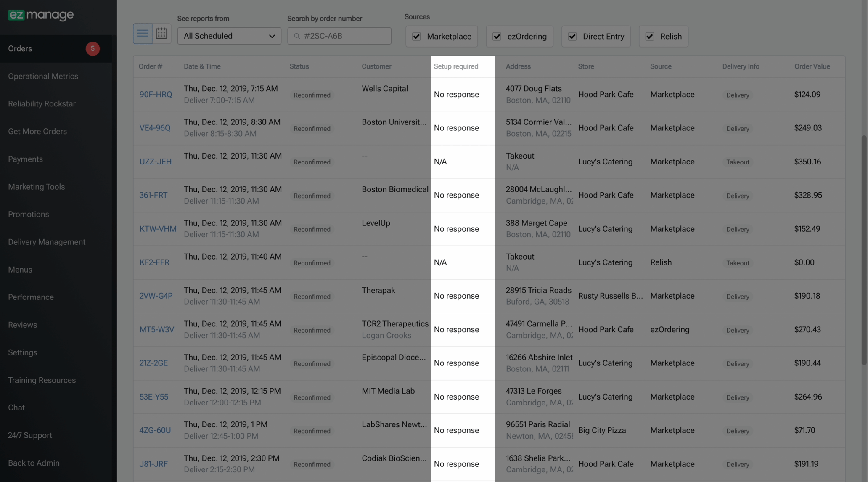Toggle the ezOrdering source checkbox
The width and height of the screenshot is (868, 482).
pyautogui.click(x=497, y=37)
